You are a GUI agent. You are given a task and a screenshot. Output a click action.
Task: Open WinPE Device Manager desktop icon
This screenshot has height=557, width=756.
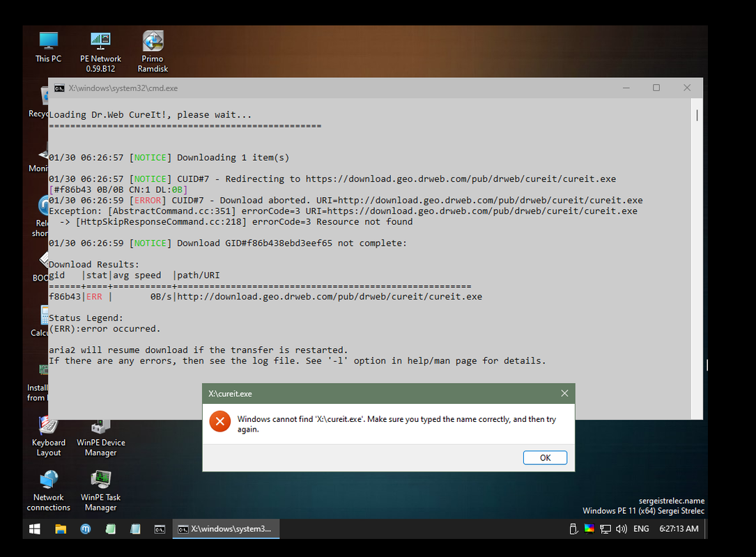tap(100, 437)
